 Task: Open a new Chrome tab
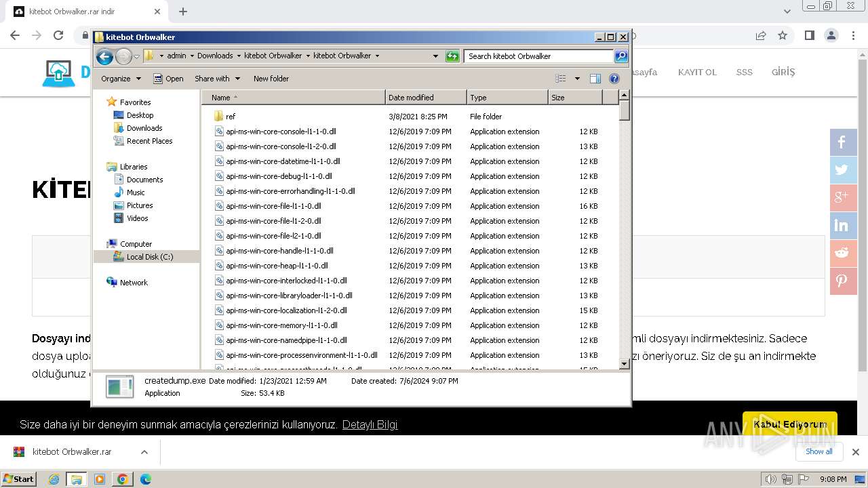(183, 12)
